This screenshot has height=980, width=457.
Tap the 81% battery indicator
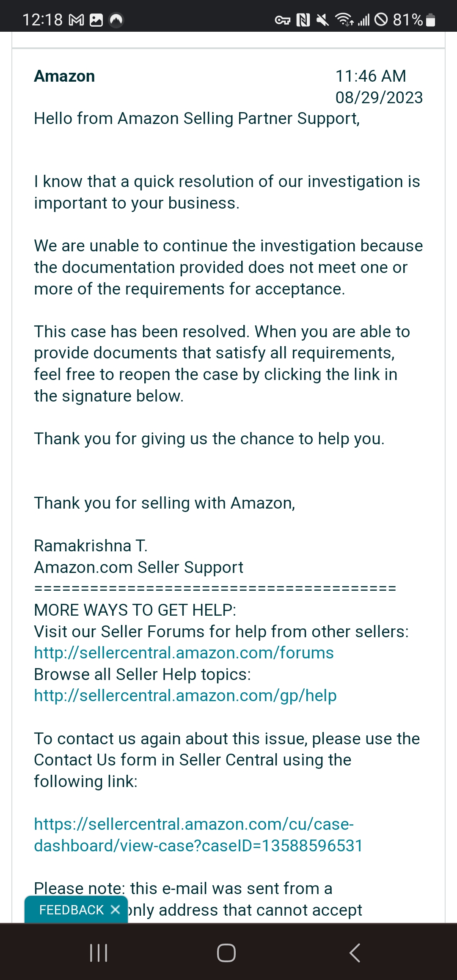pos(414,20)
